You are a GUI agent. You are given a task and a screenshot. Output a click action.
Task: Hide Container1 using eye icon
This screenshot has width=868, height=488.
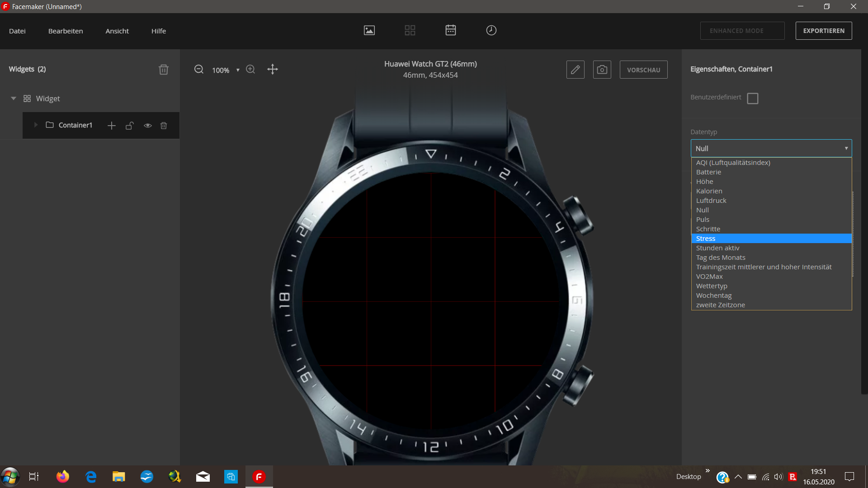pos(148,126)
